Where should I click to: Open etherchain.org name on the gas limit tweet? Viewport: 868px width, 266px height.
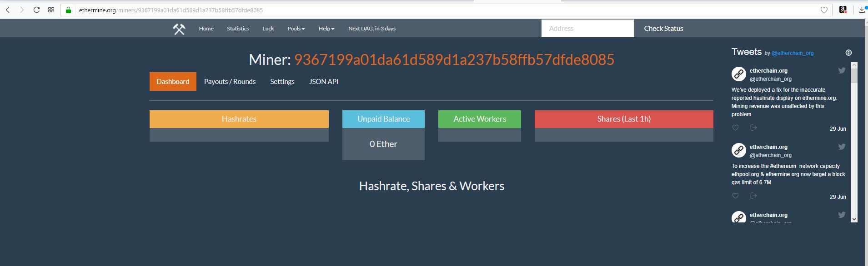(768, 147)
